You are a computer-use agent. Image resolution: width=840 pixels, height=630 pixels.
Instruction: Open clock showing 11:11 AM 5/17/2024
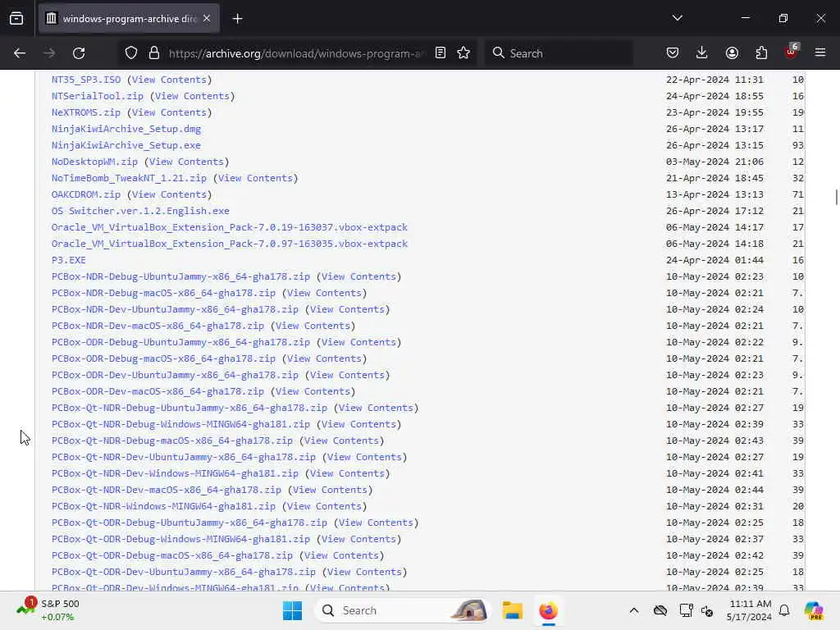(x=750, y=610)
